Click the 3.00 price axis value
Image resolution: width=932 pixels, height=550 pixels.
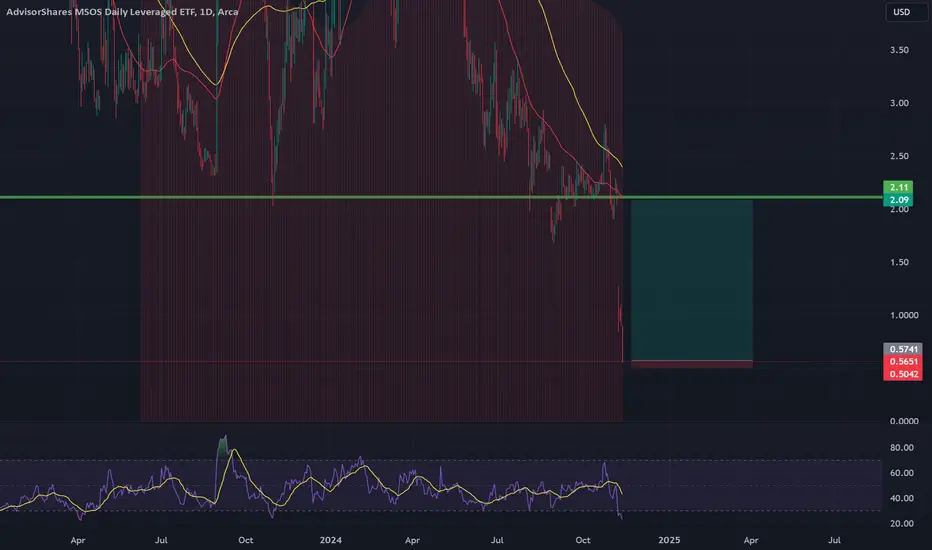tap(899, 103)
